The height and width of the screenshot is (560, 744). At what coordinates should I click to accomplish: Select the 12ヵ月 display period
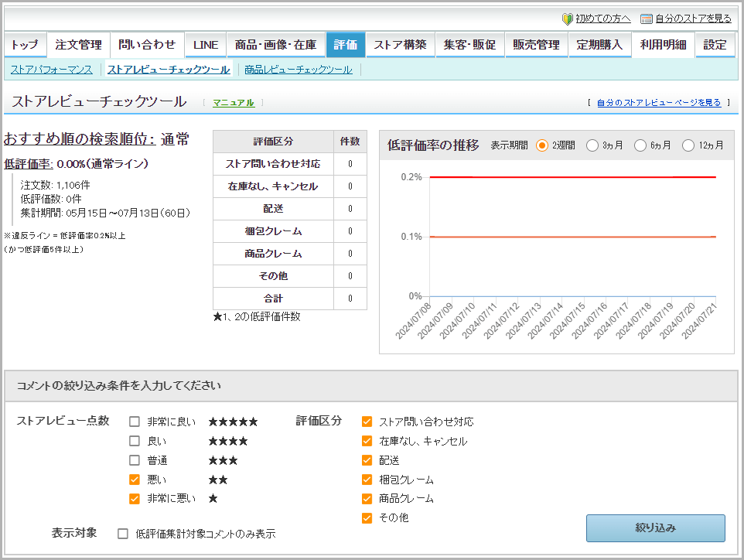[688, 145]
